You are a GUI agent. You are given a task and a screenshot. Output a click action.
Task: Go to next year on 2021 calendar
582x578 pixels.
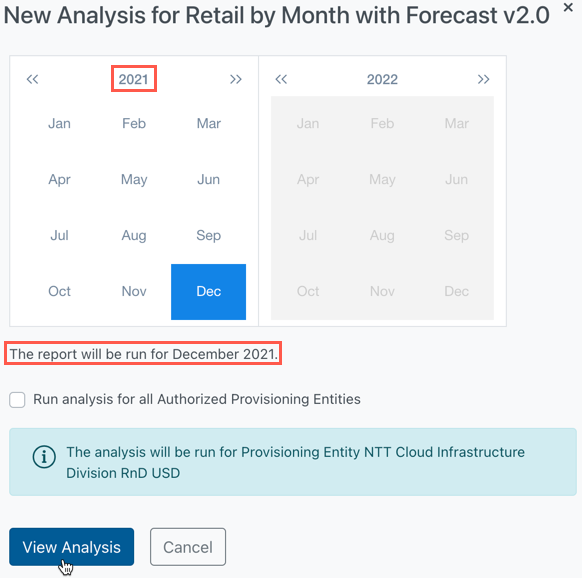coord(236,79)
